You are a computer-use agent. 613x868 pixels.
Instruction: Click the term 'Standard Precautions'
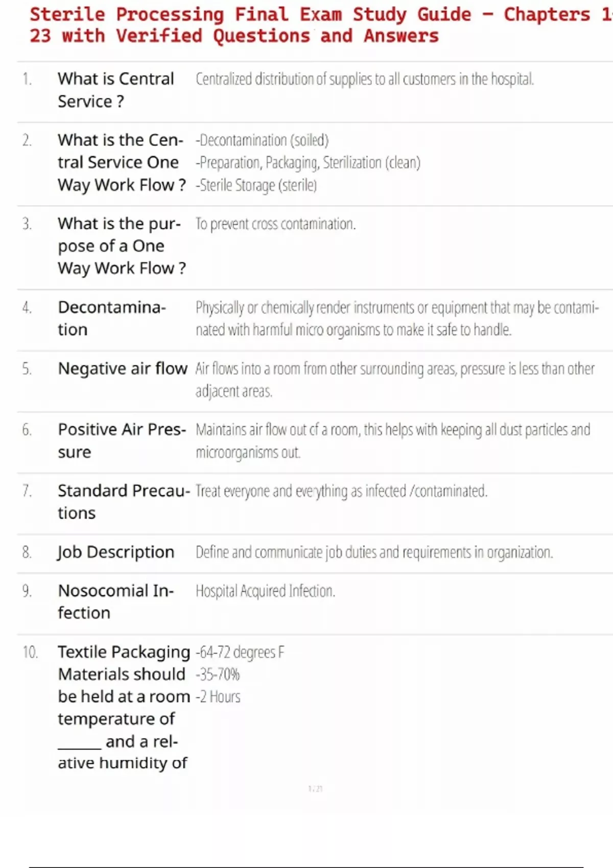click(x=124, y=501)
